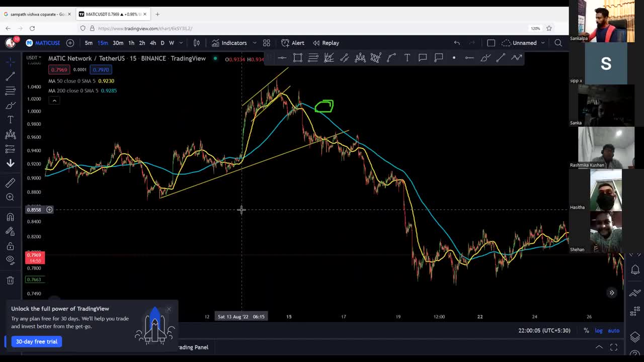Click the 0.7969 sell price button
The height and width of the screenshot is (362, 644).
coord(59,70)
